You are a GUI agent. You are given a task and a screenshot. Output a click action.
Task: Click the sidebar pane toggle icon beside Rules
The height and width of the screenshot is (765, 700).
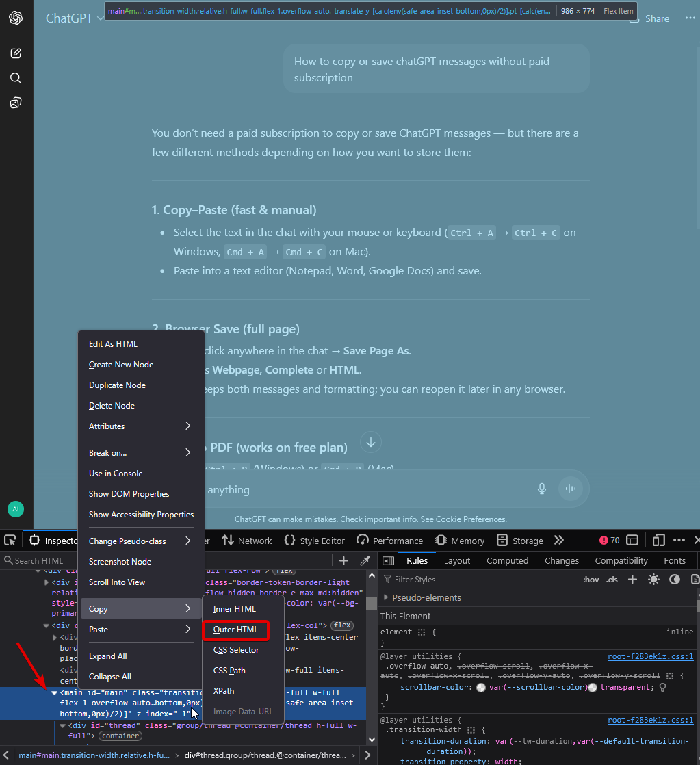click(x=388, y=560)
